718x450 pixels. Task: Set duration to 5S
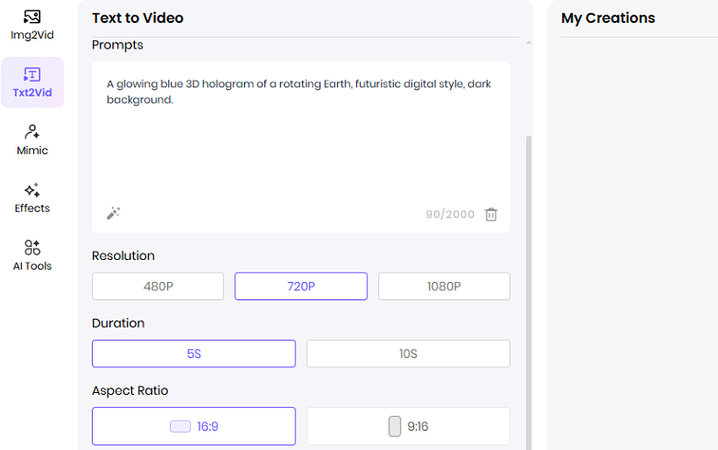pos(194,354)
